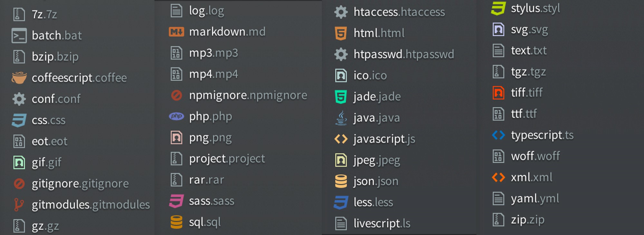This screenshot has width=644, height=235.
Task: Click the TypeScript file icon
Action: click(499, 135)
